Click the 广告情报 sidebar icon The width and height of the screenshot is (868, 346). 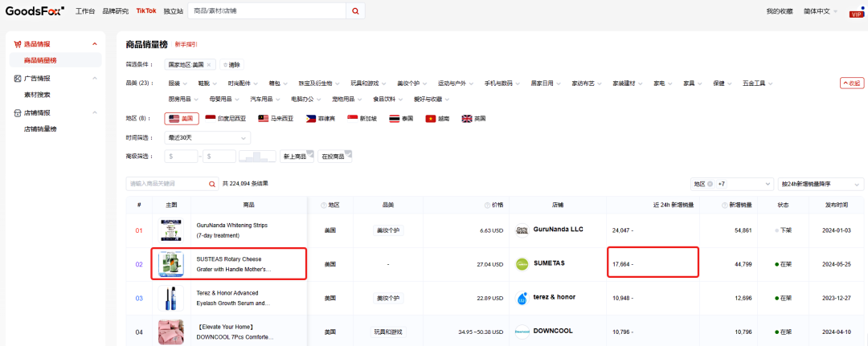17,79
